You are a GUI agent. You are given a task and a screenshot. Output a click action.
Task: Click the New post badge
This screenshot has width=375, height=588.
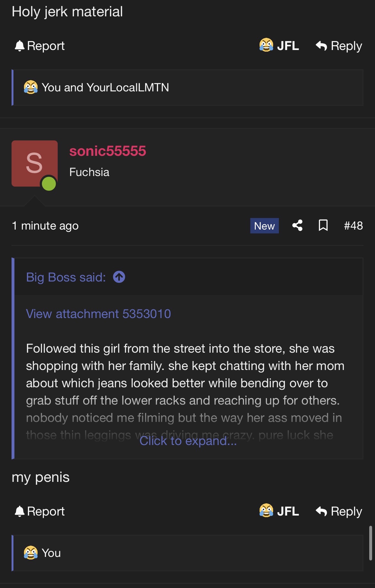point(264,226)
